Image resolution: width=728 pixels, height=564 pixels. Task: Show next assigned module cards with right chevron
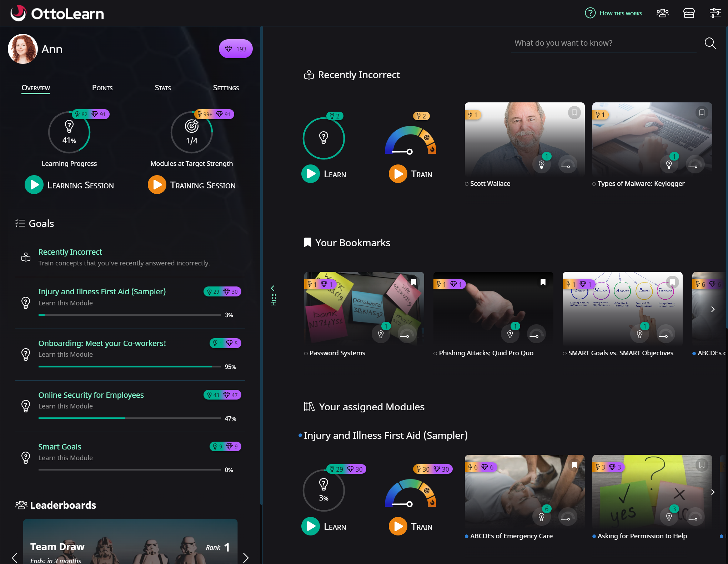pos(713,492)
